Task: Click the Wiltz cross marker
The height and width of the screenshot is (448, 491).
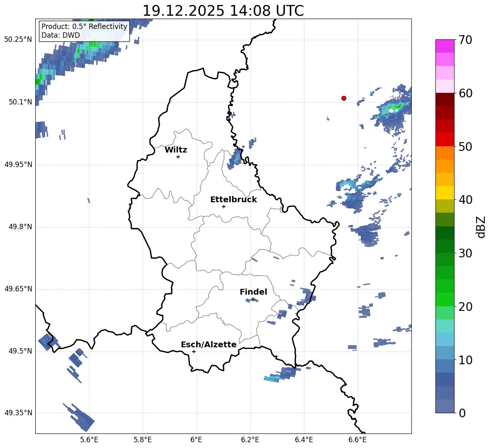Action: coord(178,157)
